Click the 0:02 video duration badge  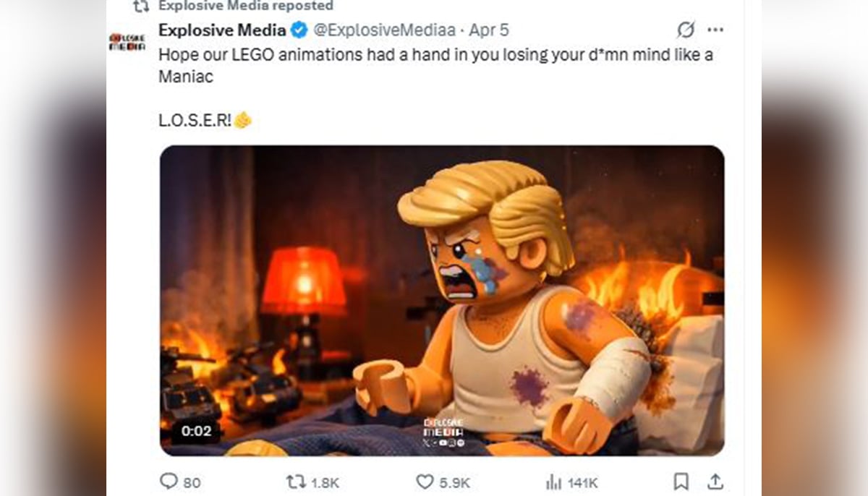click(196, 431)
